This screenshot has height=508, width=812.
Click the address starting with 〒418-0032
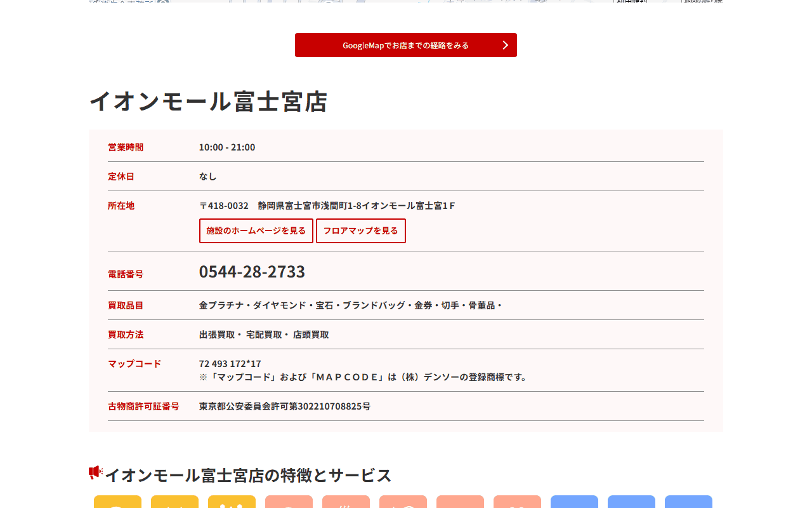tap(327, 206)
